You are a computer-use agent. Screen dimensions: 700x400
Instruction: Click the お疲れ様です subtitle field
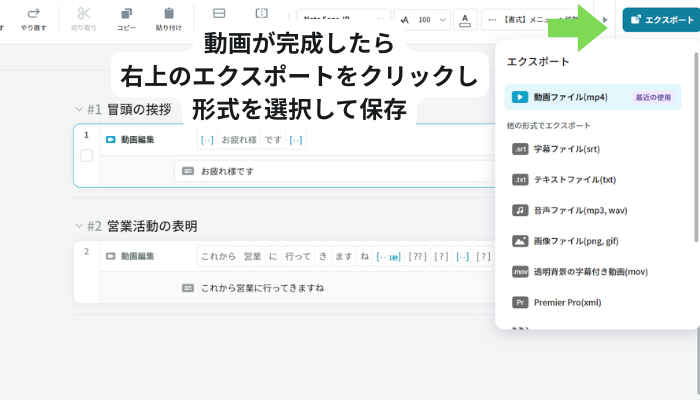click(x=335, y=171)
